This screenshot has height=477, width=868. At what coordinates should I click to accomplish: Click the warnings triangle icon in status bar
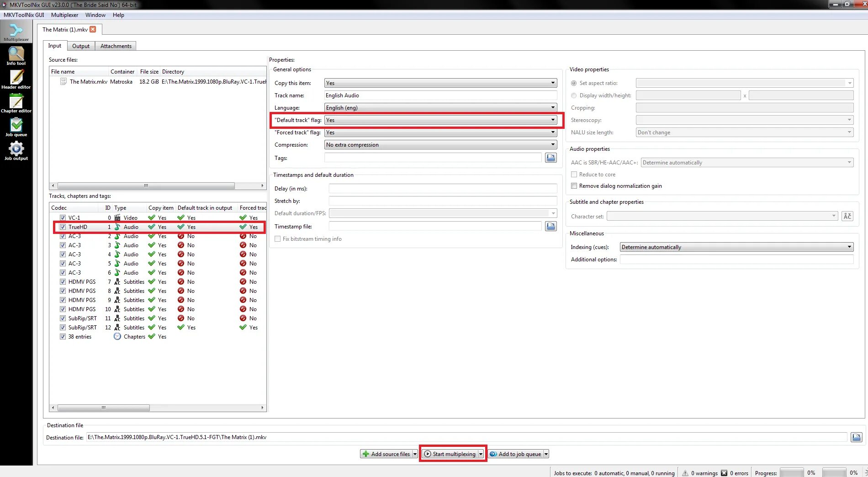click(x=685, y=473)
